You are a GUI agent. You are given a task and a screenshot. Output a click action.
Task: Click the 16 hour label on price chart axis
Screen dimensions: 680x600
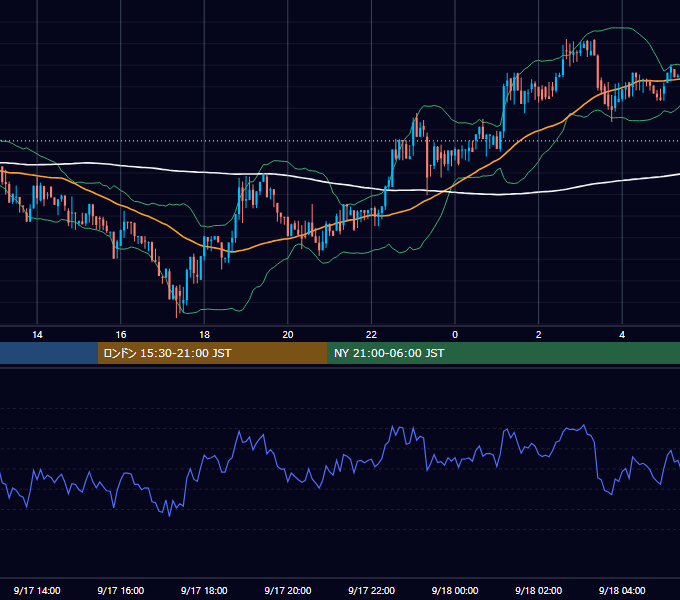121,335
